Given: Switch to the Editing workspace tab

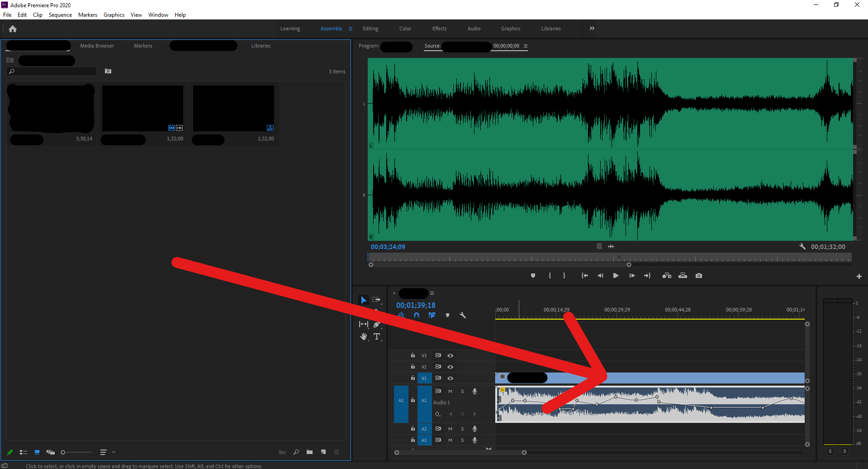Looking at the screenshot, I should point(370,28).
